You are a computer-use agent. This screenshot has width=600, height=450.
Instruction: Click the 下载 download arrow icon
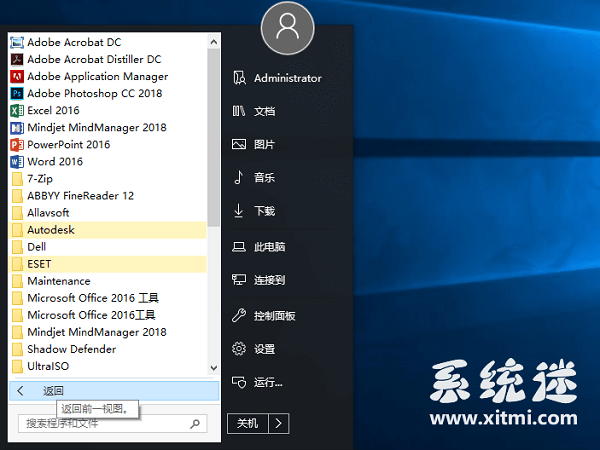click(238, 211)
